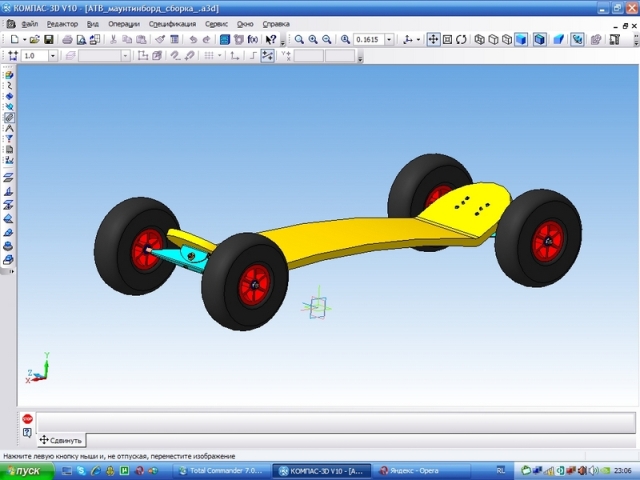The width and height of the screenshot is (640, 480).
Task: Open the Операции menu
Action: pos(124,23)
